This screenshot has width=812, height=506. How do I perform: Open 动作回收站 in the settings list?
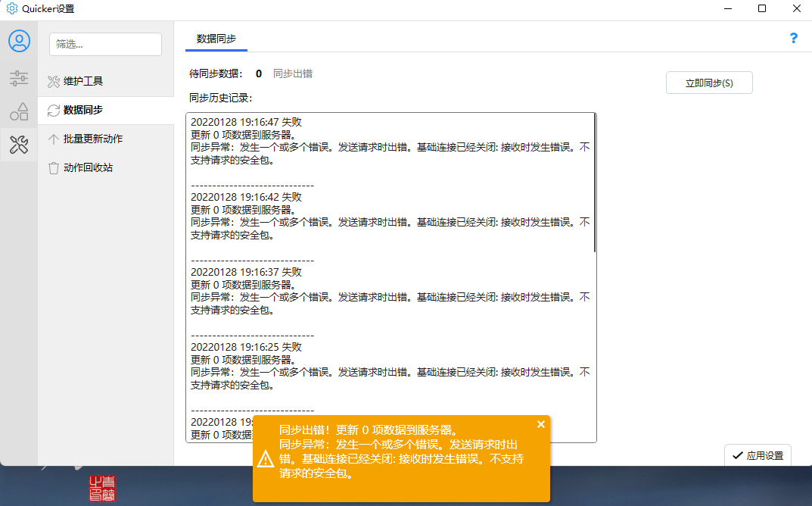coord(106,168)
